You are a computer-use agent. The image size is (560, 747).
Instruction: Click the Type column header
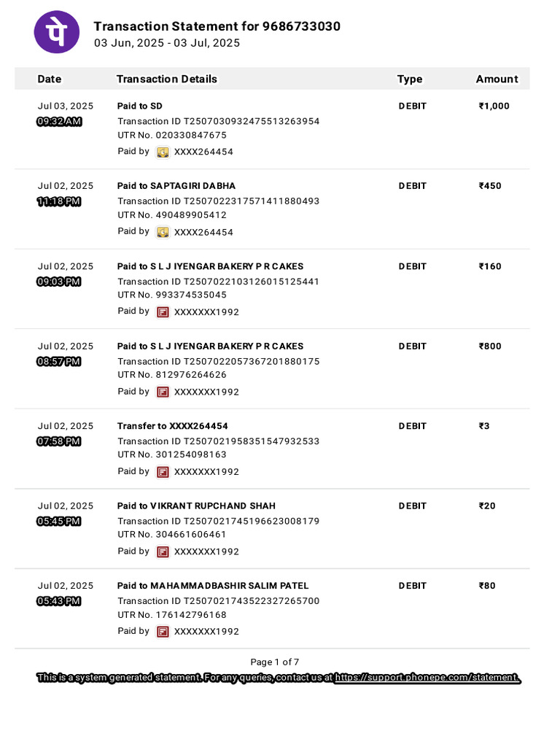tap(410, 79)
